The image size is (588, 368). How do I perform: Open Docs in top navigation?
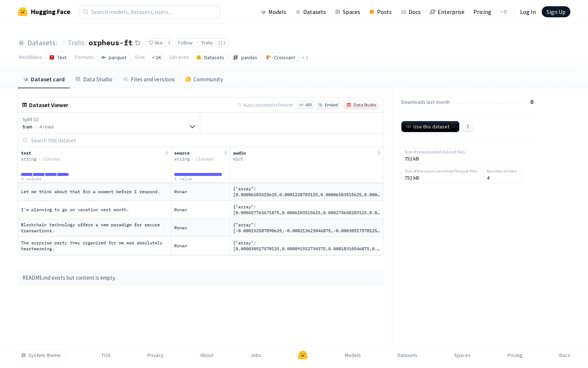(411, 12)
